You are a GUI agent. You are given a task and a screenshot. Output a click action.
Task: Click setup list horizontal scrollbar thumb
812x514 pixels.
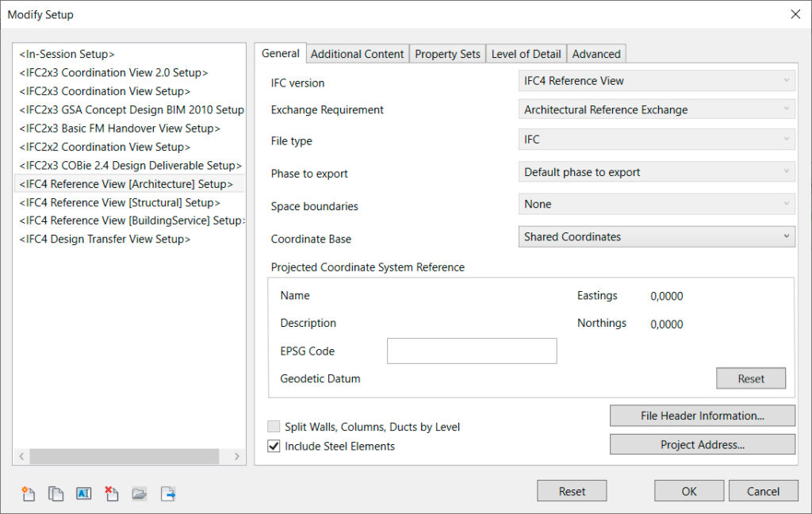click(124, 456)
